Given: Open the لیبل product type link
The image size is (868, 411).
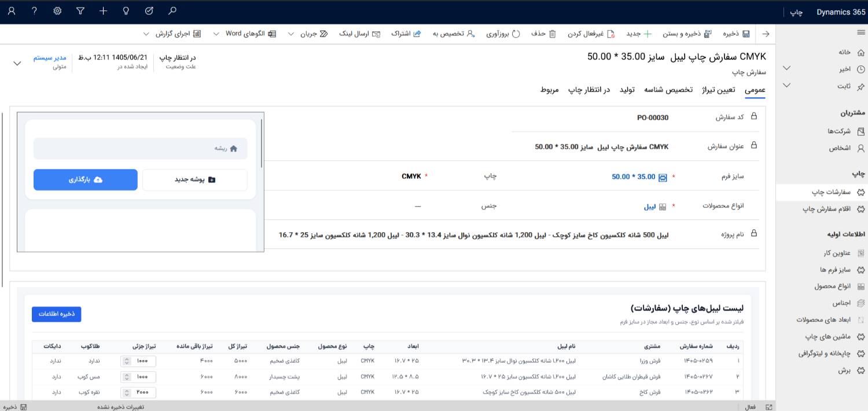Looking at the screenshot, I should tap(649, 206).
